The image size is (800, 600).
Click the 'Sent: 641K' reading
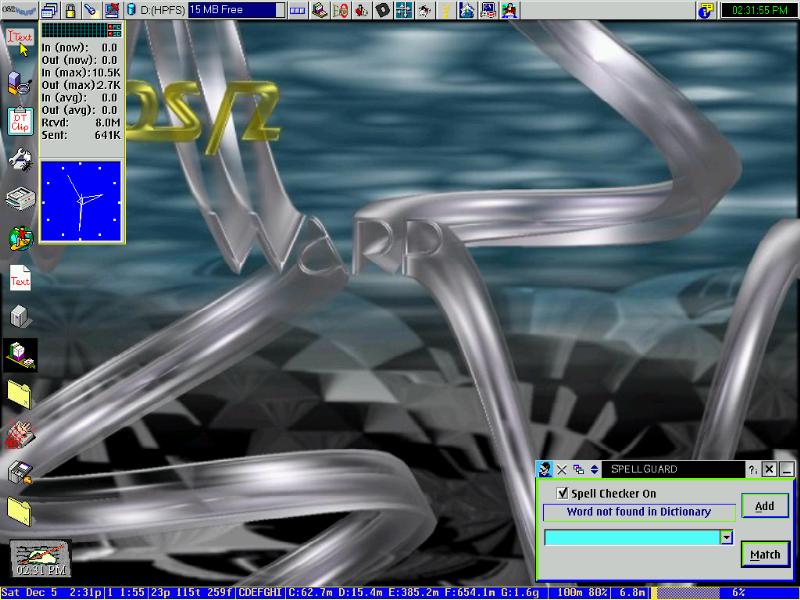[x=81, y=135]
